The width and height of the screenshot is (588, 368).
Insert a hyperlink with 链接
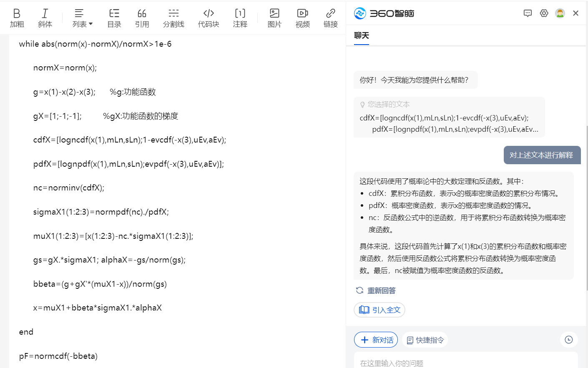tap(330, 17)
